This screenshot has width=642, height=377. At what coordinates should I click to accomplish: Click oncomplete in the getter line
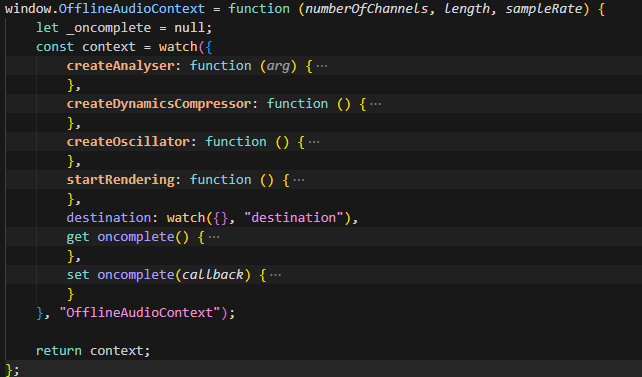click(x=136, y=237)
